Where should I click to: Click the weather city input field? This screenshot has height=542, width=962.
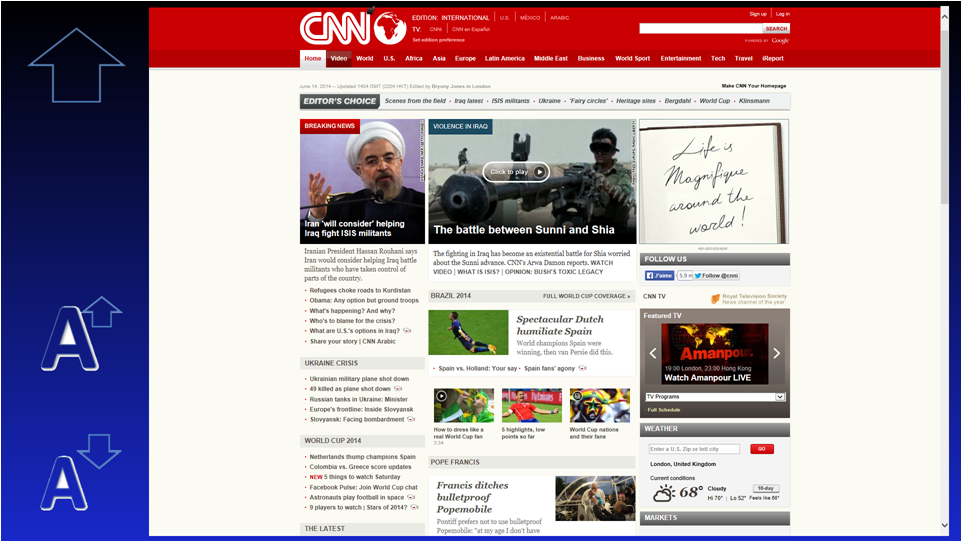[x=695, y=449]
